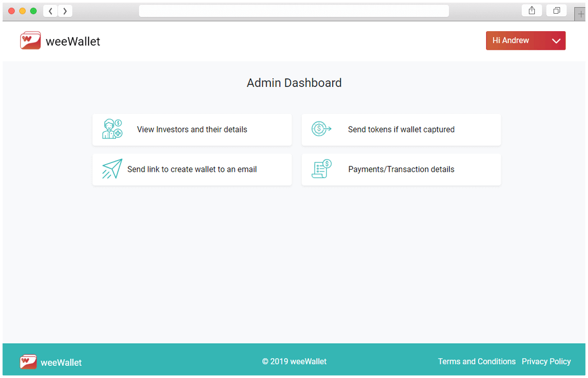The height and width of the screenshot is (378, 588).
Task: Expand the Hi Andrew chevron arrow
Action: coord(556,41)
